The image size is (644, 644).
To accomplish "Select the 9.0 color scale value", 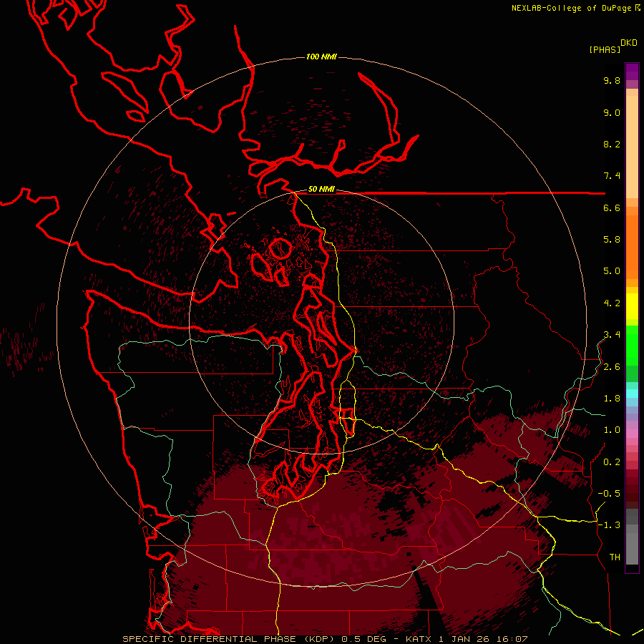I will click(x=612, y=112).
